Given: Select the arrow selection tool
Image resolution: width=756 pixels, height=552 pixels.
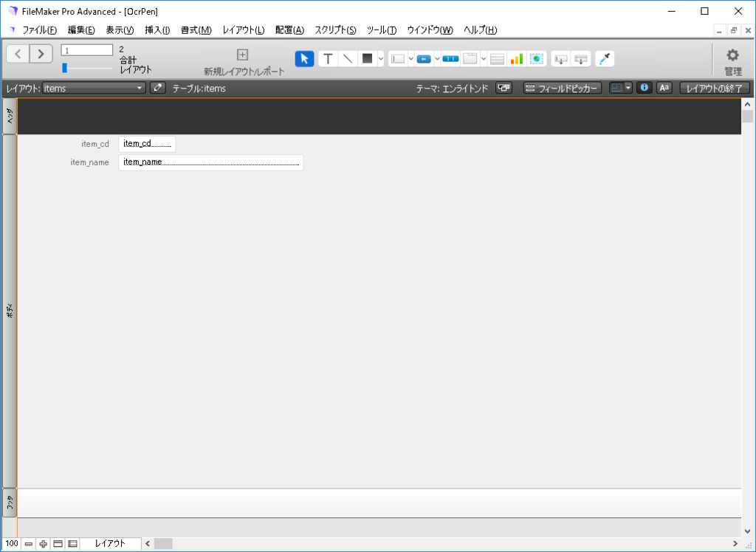Looking at the screenshot, I should coord(304,59).
